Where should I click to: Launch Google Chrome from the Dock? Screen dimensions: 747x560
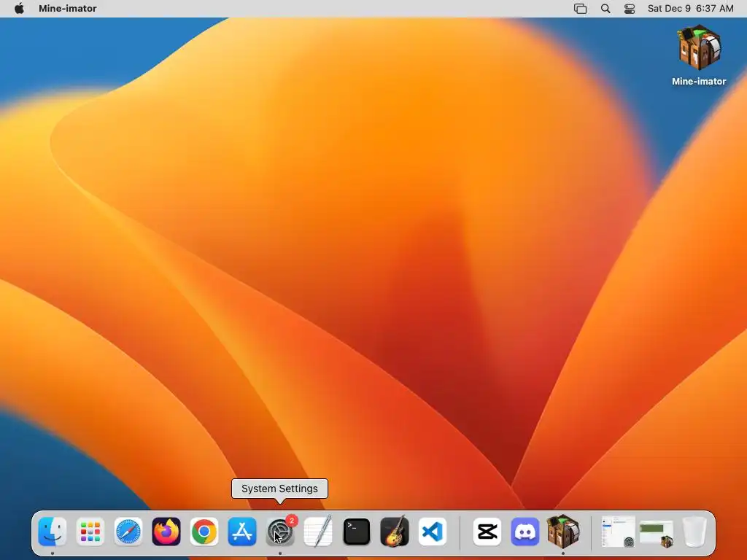pyautogui.click(x=204, y=532)
